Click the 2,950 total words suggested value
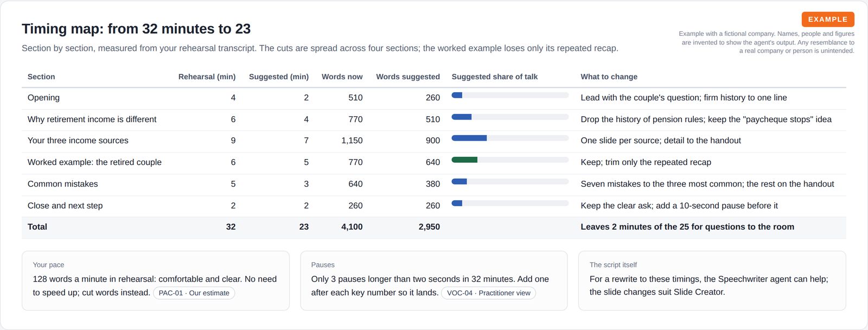Image resolution: width=868 pixels, height=330 pixels. (x=429, y=227)
